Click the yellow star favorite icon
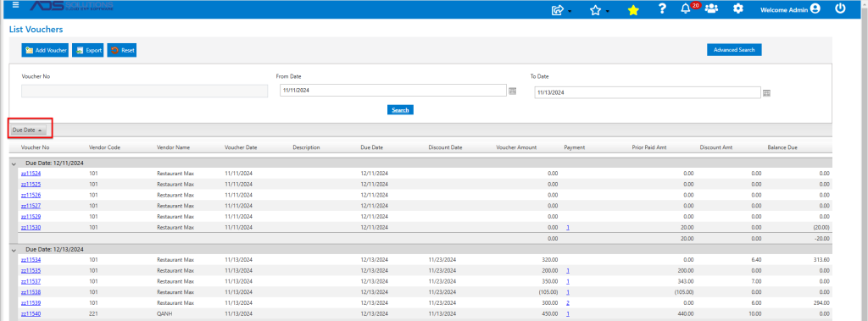Viewport: 868px width, 321px height. 633,10
